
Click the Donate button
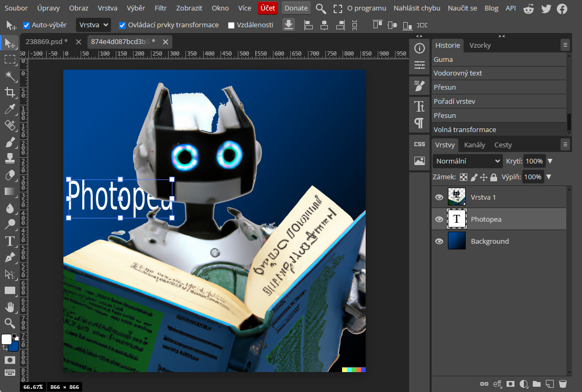(296, 8)
